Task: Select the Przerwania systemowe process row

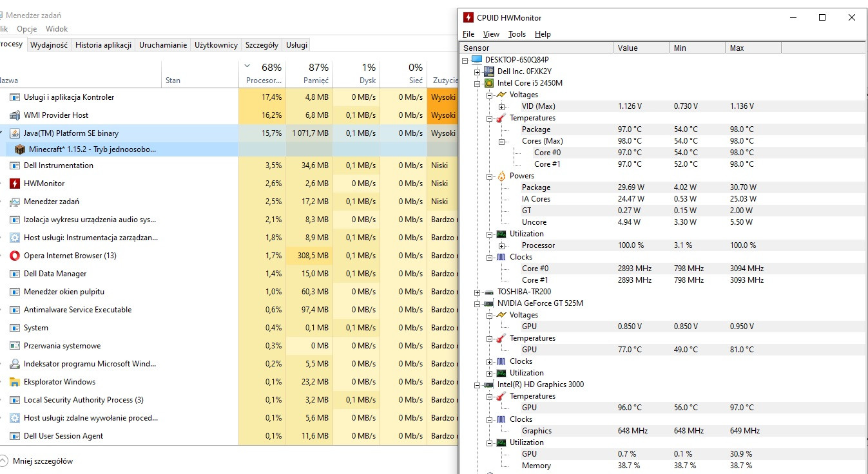Action: coord(229,346)
